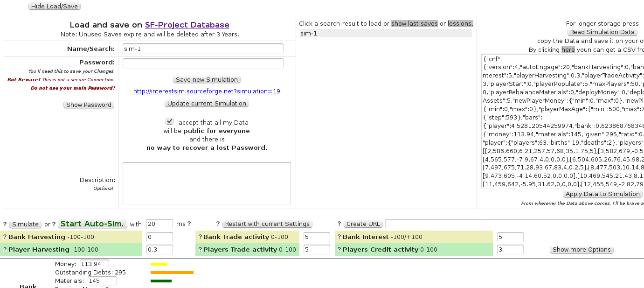
Task: Toggle the Hide Load/Save panel
Action: [54, 6]
